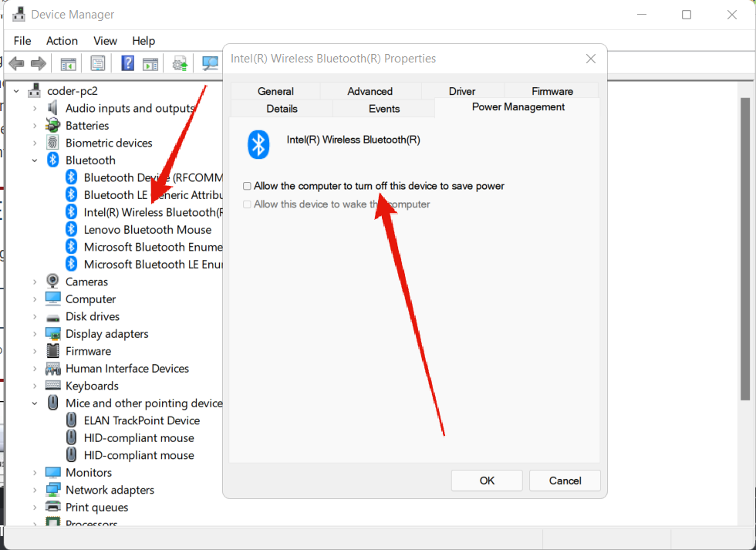Open the File menu
The image size is (756, 550).
pos(22,41)
